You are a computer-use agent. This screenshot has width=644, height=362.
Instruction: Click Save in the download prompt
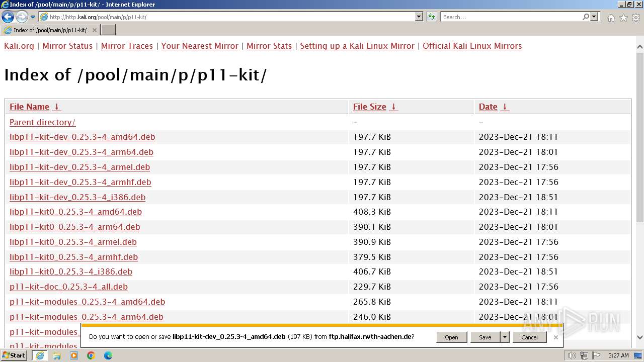[x=485, y=337]
